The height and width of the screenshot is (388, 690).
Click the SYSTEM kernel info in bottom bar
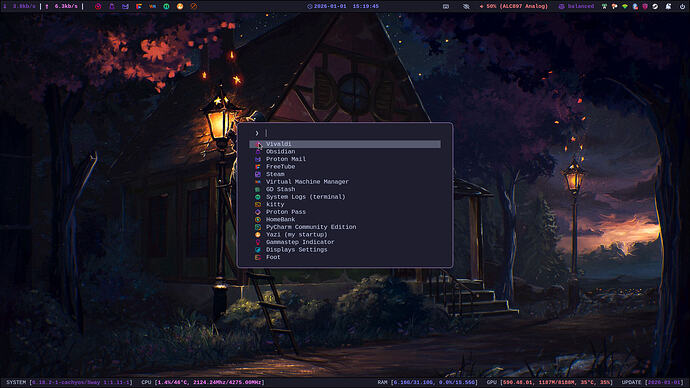(x=69, y=382)
